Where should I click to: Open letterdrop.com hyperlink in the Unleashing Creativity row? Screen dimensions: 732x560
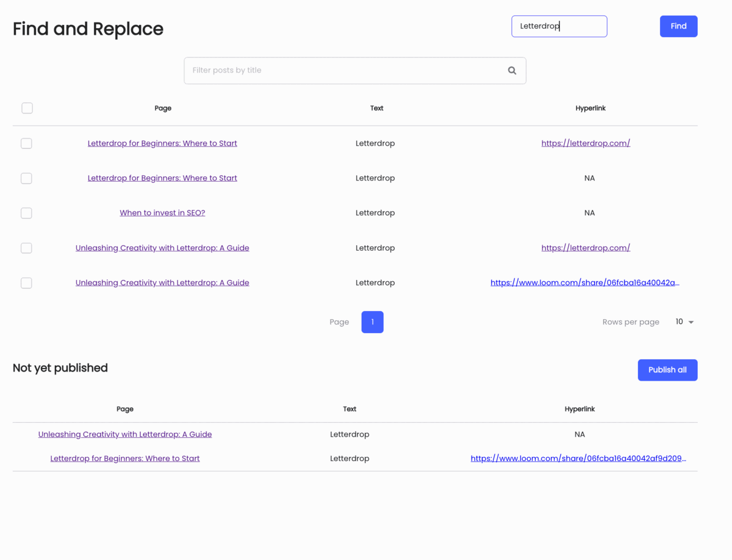pos(586,248)
